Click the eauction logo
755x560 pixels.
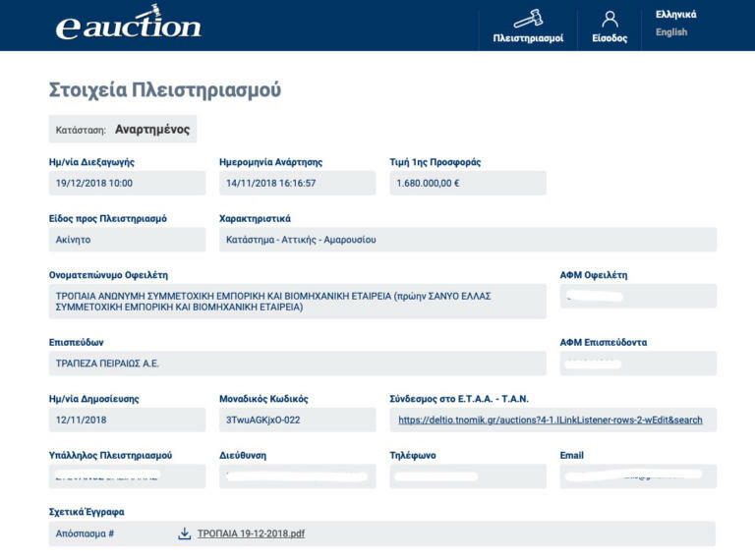(x=128, y=24)
